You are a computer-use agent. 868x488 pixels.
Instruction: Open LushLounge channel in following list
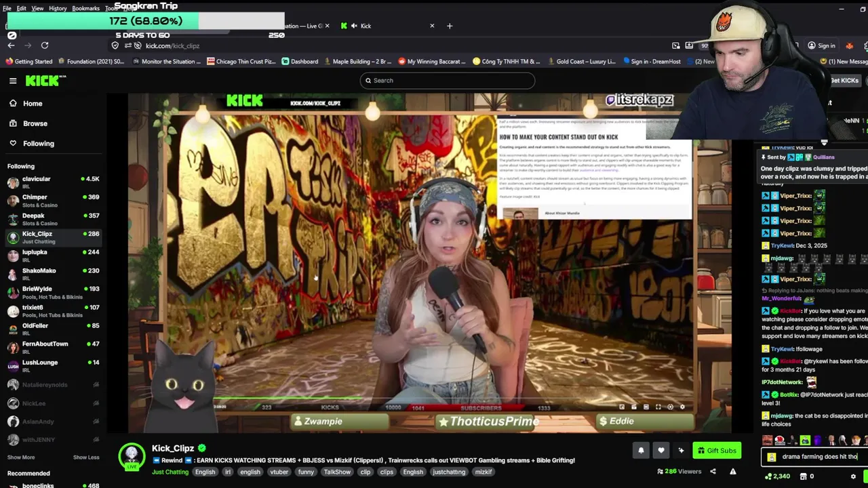click(x=53, y=365)
